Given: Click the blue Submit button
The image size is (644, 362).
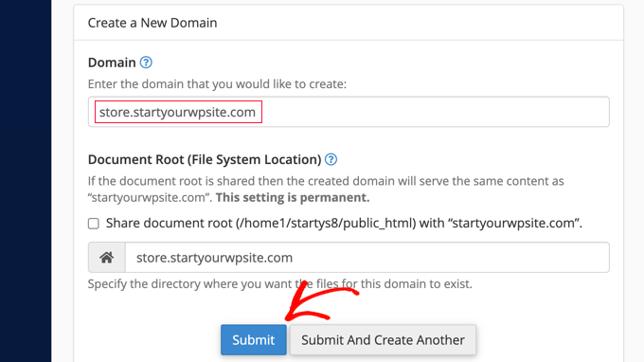Looking at the screenshot, I should pos(254,340).
